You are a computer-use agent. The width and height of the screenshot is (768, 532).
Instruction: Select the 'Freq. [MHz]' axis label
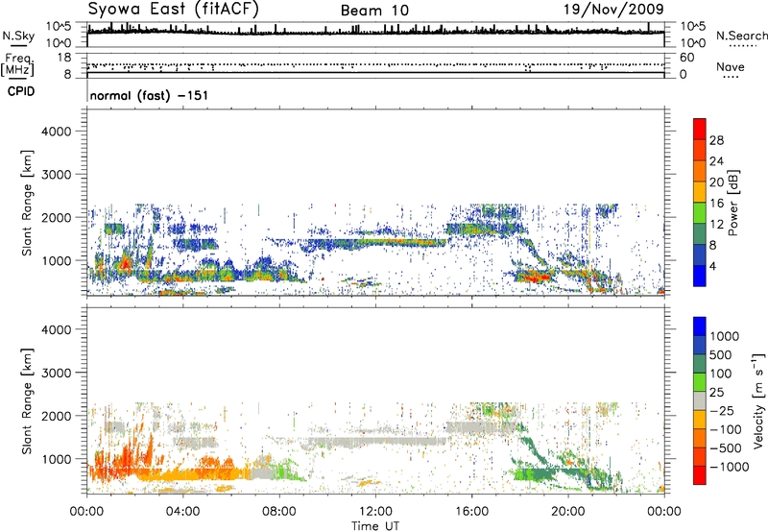point(17,65)
